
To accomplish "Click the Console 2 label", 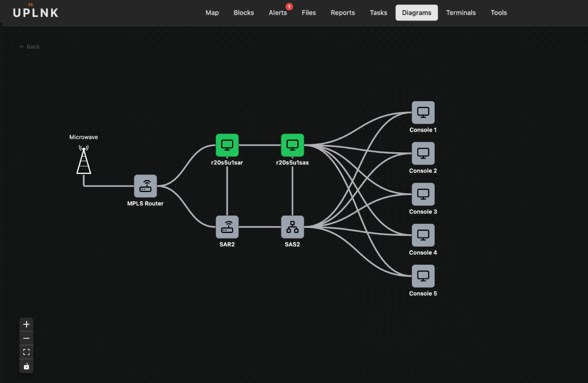I will click(423, 171).
